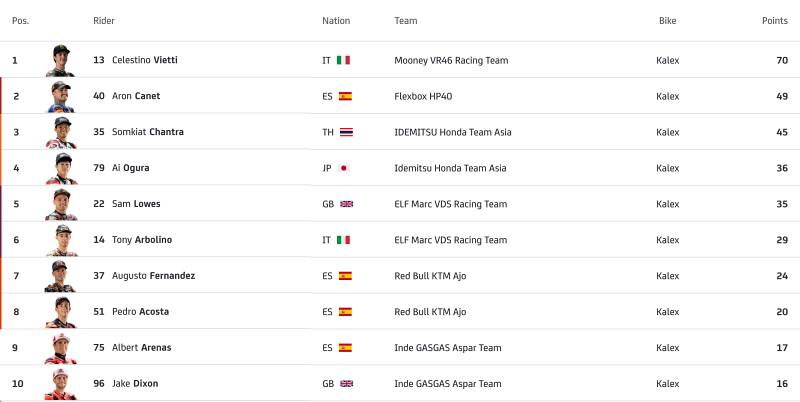Screen dimensions: 800x402
Task: Click Mooney VR46 Racing Team name
Action: coord(451,60)
